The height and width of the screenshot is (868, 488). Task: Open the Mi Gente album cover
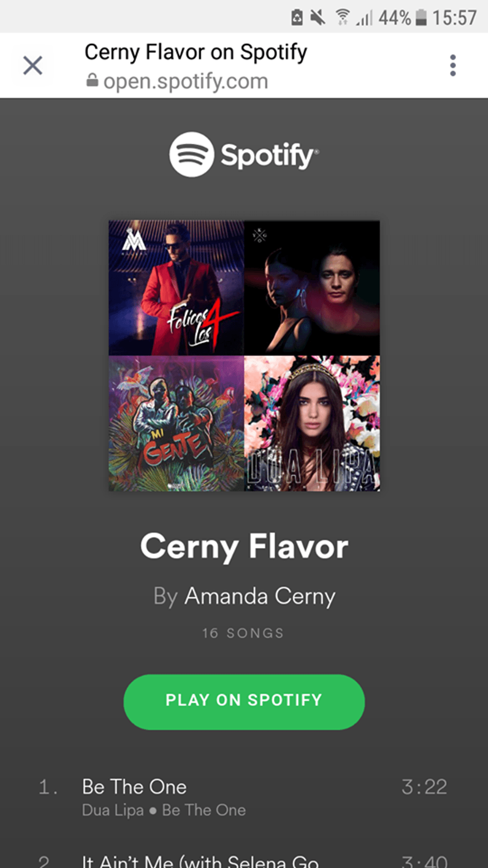point(176,424)
